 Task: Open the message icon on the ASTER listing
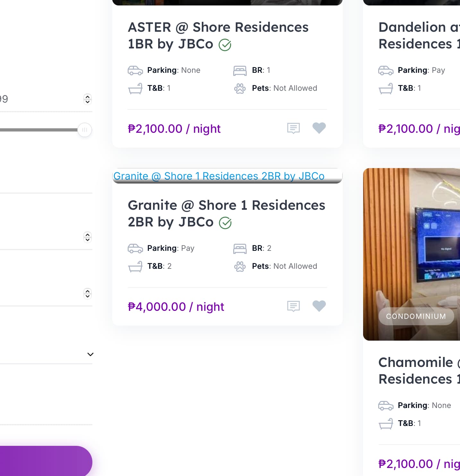[x=293, y=128]
